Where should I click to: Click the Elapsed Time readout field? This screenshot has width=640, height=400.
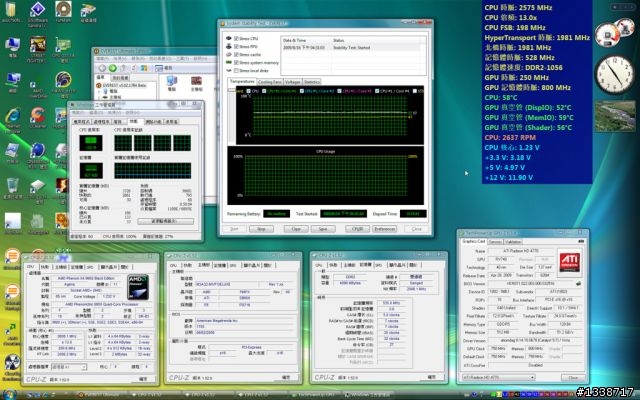click(x=413, y=213)
